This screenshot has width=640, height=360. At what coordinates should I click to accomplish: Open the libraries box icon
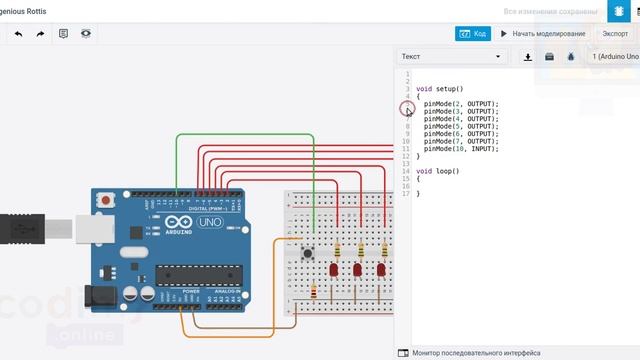(x=549, y=57)
